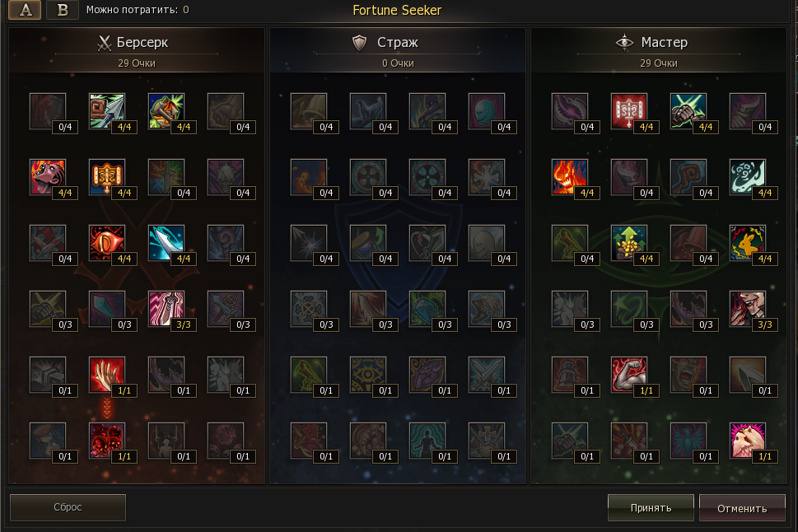This screenshot has height=532, width=798.
Task: Select the flaming screaming face skill in Берсерк
Action: (47, 177)
